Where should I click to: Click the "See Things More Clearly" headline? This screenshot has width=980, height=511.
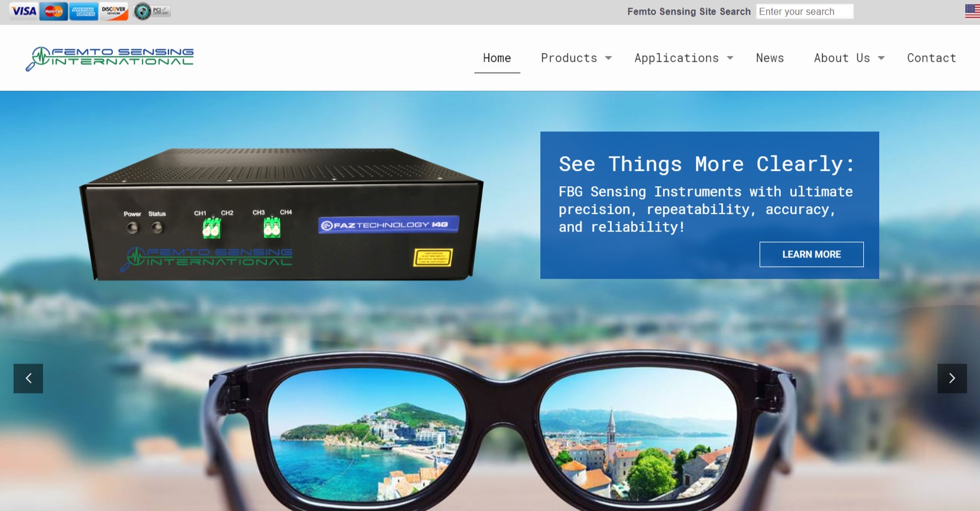[707, 164]
